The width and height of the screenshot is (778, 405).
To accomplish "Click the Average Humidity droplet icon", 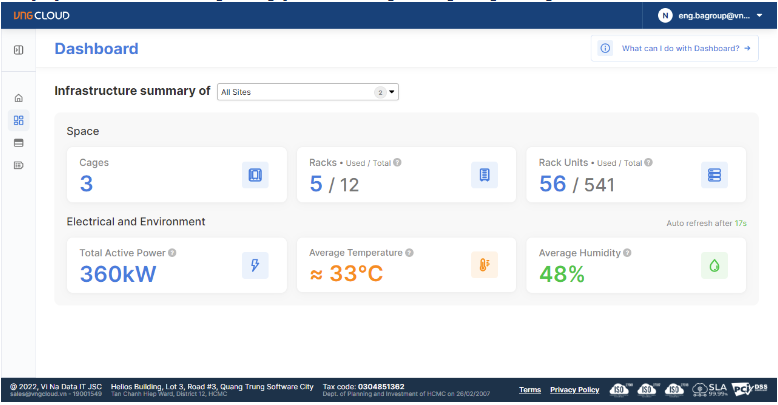I will pos(714,265).
